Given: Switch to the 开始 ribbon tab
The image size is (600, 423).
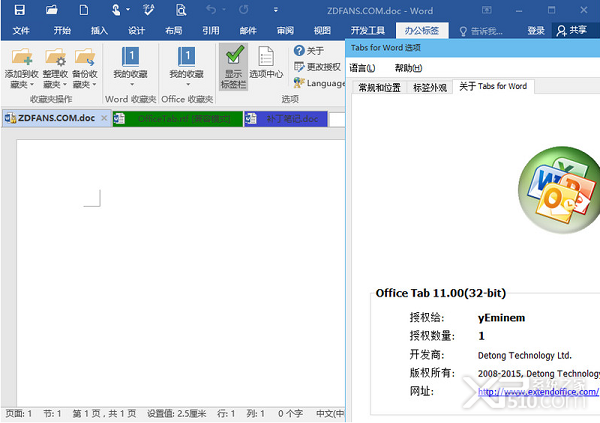Looking at the screenshot, I should (62, 31).
